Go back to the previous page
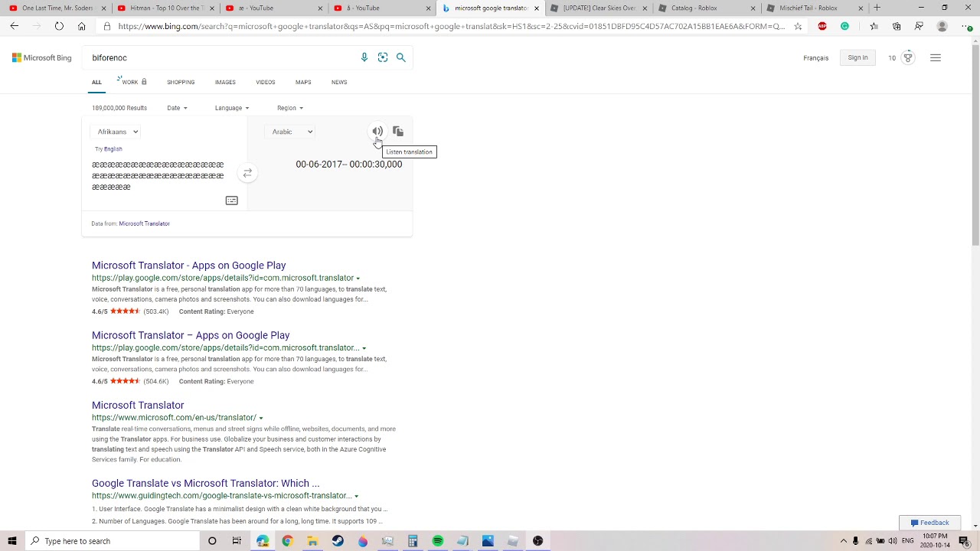The image size is (980, 551). [x=15, y=26]
